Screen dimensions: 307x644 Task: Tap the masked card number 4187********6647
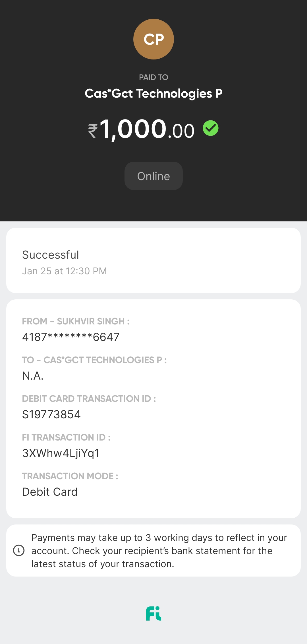[71, 337]
